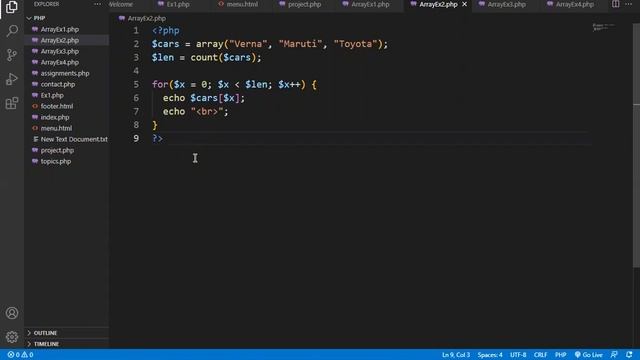Split the editor to the right
The width and height of the screenshot is (640, 360).
[x=615, y=4]
